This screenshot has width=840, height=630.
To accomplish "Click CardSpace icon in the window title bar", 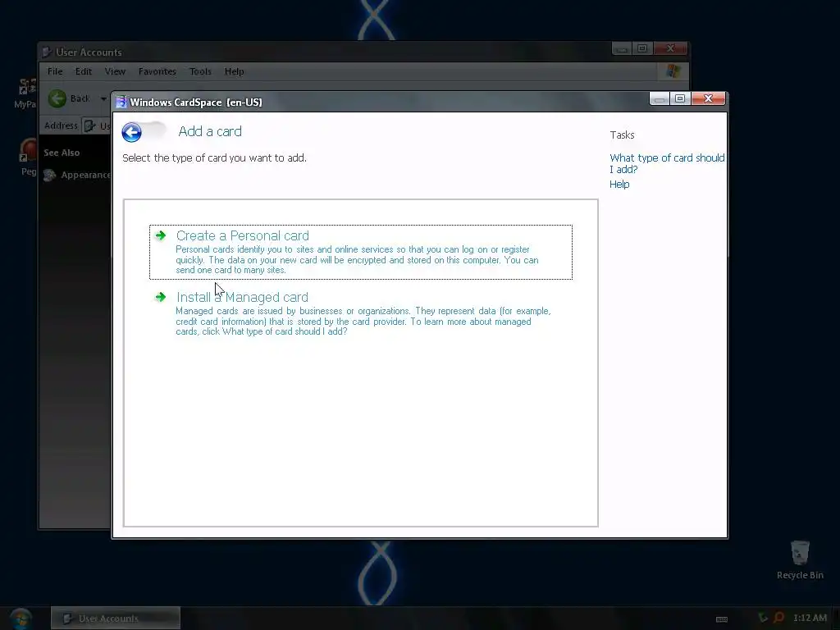I will point(121,102).
